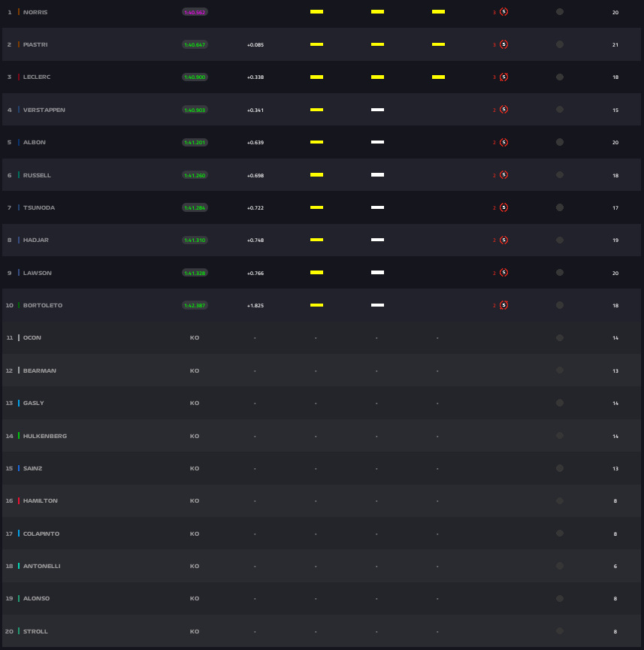Select Albon's lap time 1:41.201
The image size is (644, 650).
click(195, 142)
